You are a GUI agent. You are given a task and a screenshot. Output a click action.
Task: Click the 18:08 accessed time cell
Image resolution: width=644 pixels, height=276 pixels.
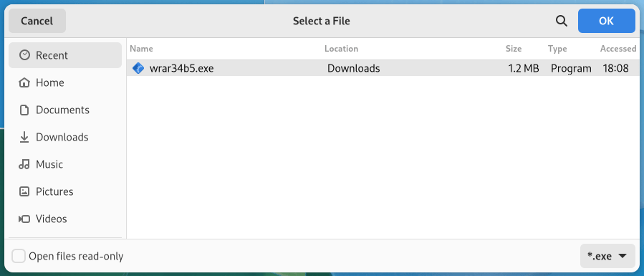tap(615, 68)
